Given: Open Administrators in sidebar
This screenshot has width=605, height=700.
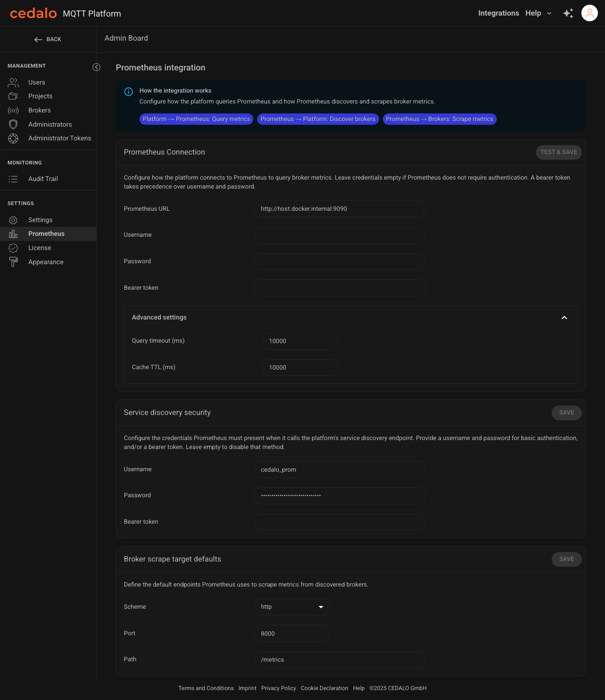Looking at the screenshot, I should (x=48, y=124).
